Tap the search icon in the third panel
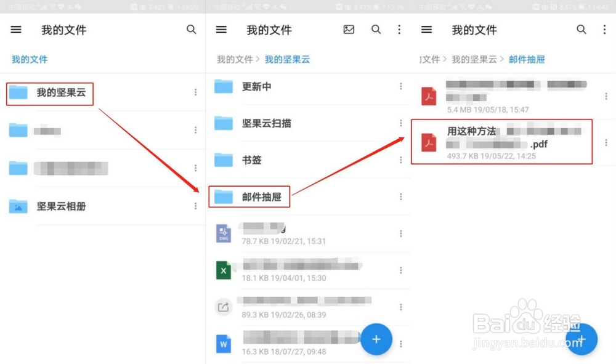Image resolution: width=616 pixels, height=364 pixels. [581, 29]
